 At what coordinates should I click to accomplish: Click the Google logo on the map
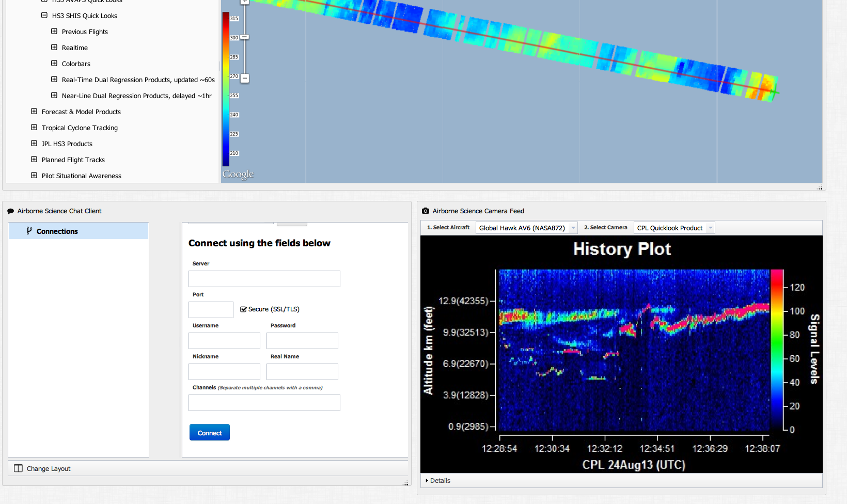pos(238,175)
